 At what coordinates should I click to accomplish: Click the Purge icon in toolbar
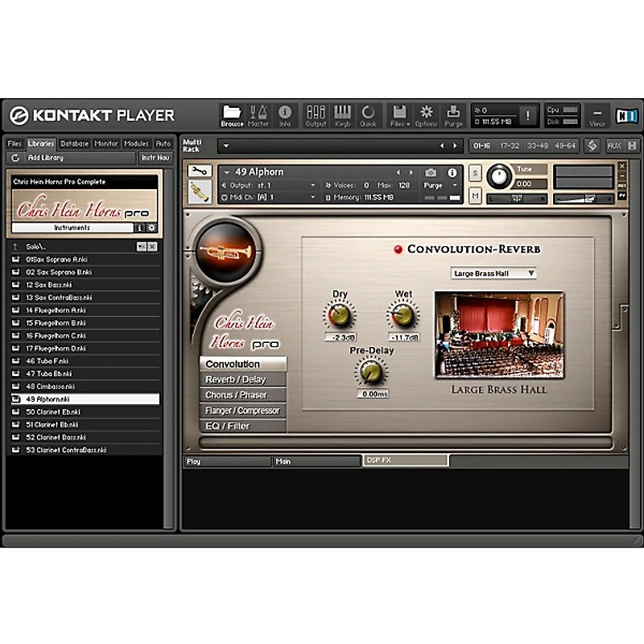[453, 115]
